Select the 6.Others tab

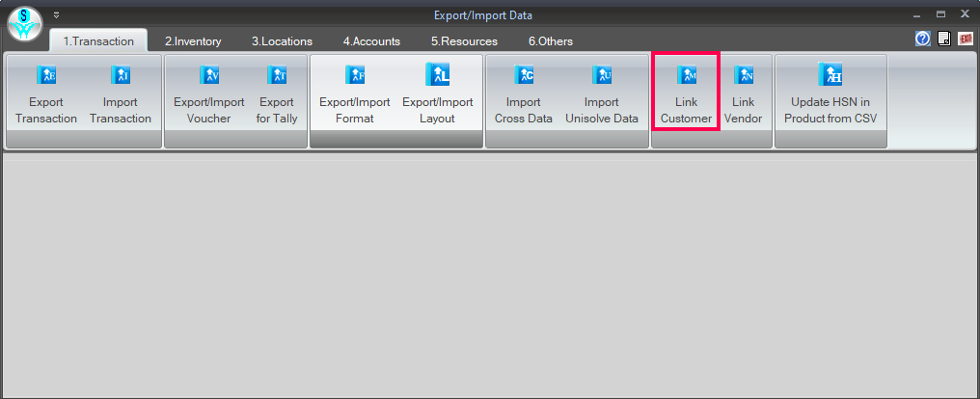550,41
